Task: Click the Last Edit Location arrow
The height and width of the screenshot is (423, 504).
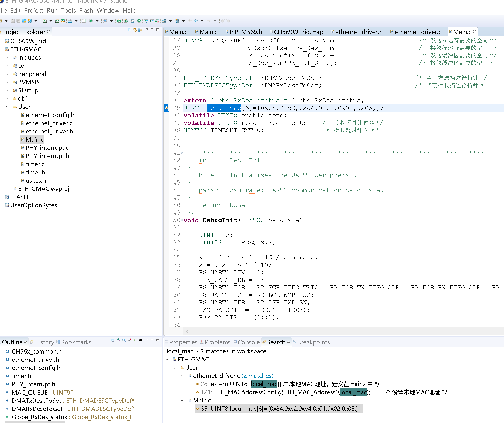Action: click(x=190, y=21)
